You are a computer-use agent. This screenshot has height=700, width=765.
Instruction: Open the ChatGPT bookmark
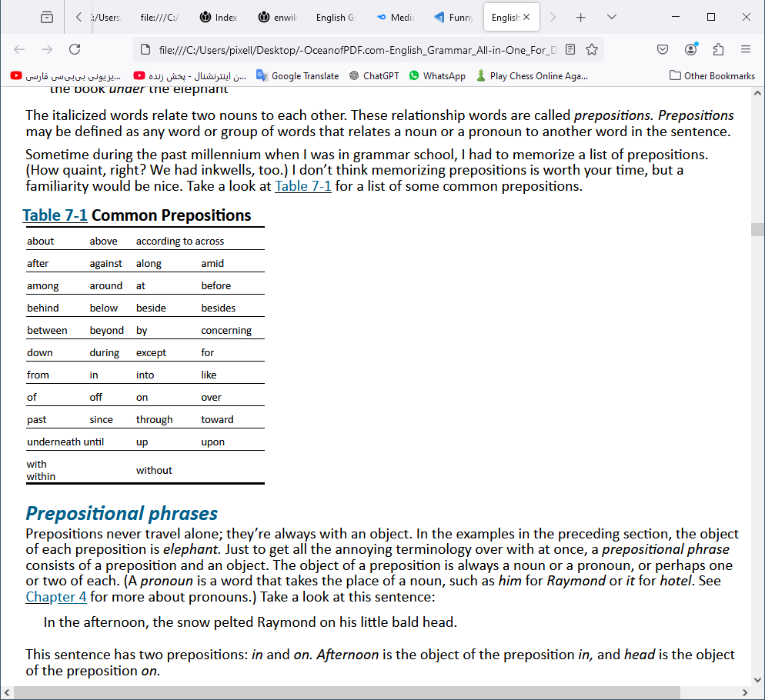374,75
